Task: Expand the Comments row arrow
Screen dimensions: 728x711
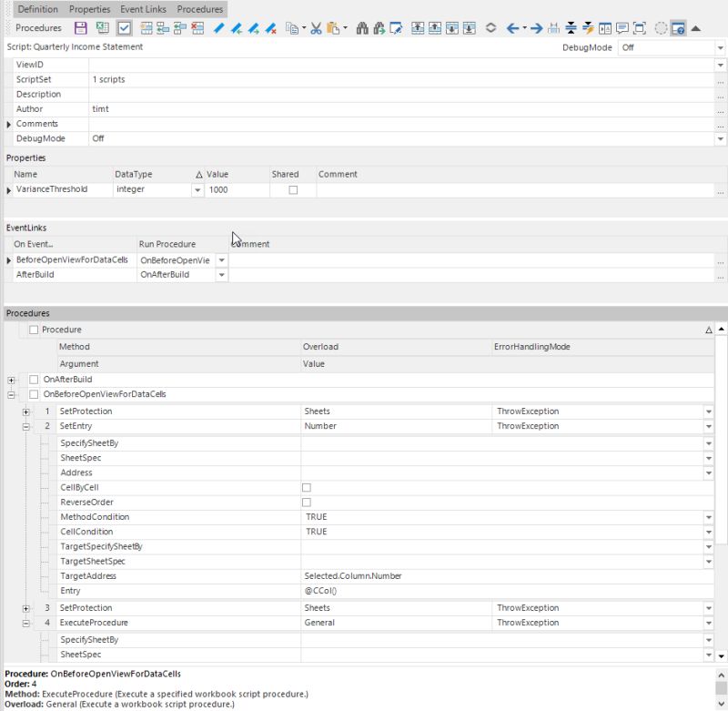Action: coord(8,125)
